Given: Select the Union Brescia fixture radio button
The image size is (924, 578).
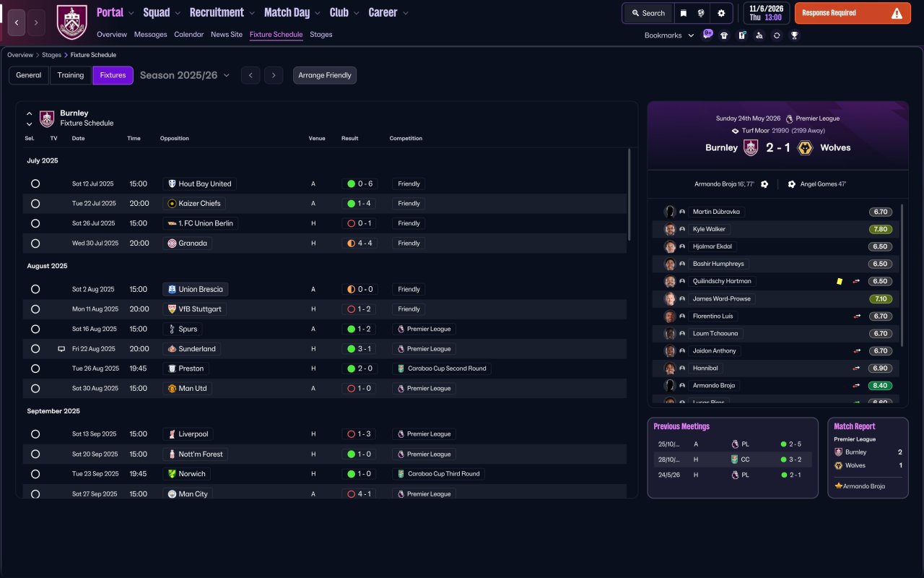Looking at the screenshot, I should [35, 290].
